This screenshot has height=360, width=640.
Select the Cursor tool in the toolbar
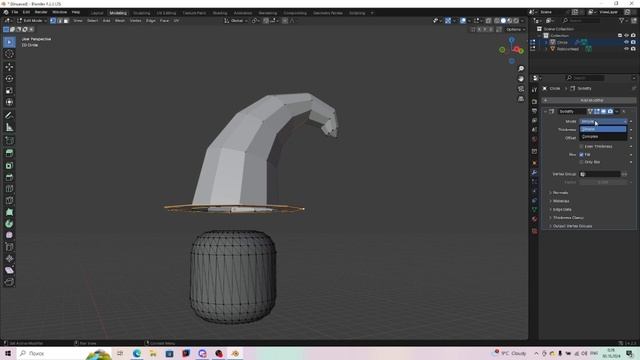9,54
